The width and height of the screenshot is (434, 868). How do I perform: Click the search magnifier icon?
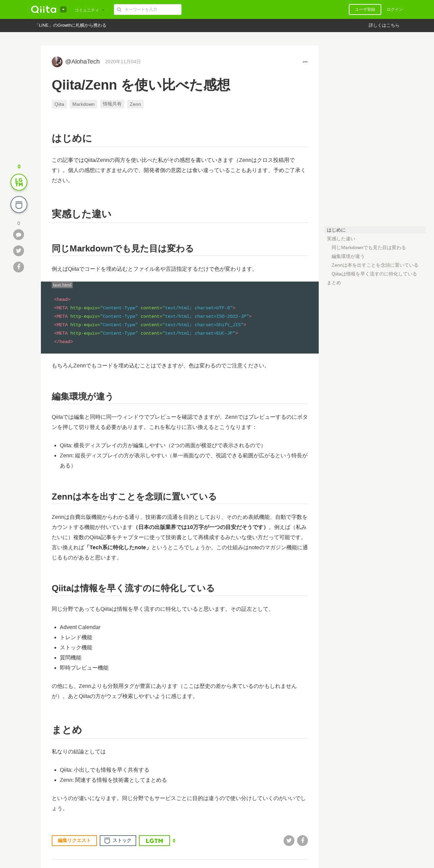pos(119,9)
